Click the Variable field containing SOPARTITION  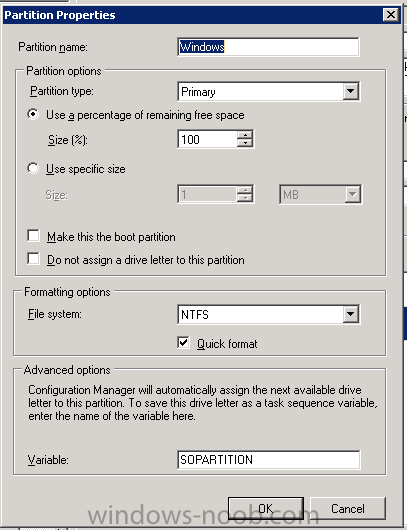[x=269, y=460]
